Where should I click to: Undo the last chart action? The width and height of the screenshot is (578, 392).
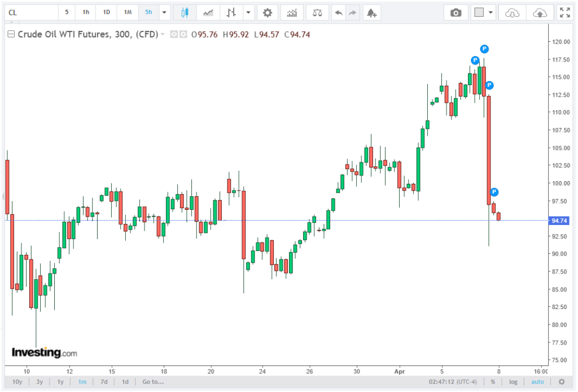338,12
